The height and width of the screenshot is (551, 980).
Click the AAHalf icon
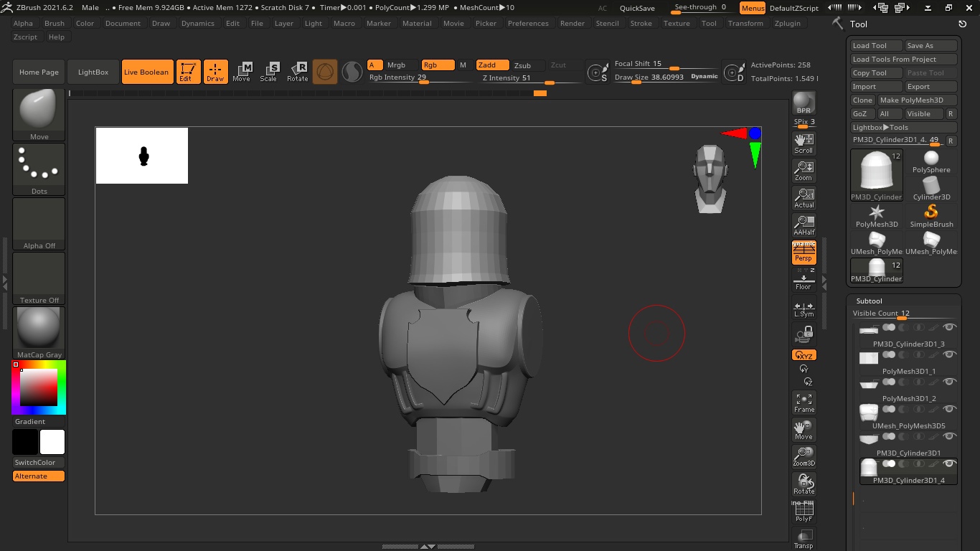click(804, 225)
